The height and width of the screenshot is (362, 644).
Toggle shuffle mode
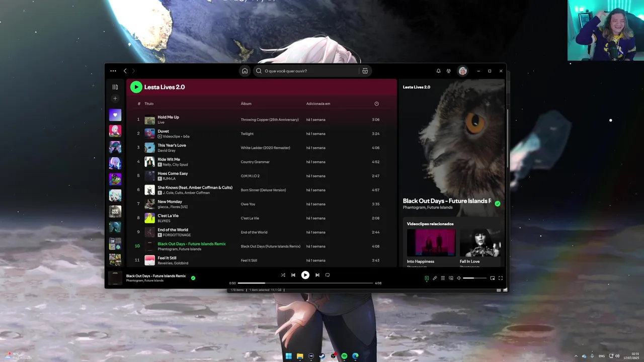[283, 275]
